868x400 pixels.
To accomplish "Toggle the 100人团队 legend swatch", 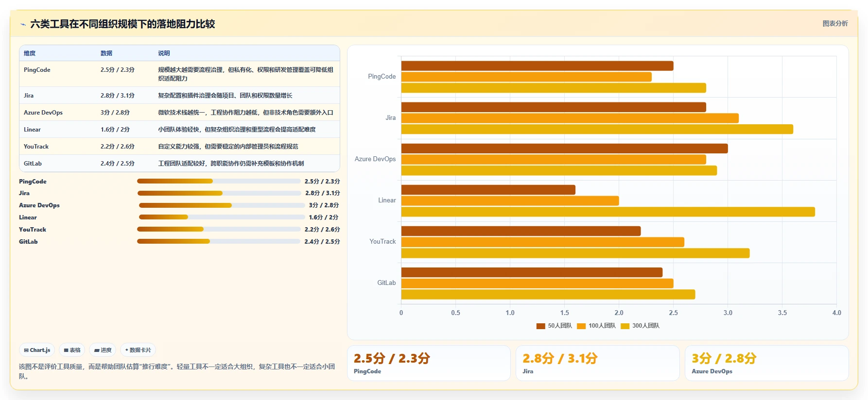I will coord(581,326).
